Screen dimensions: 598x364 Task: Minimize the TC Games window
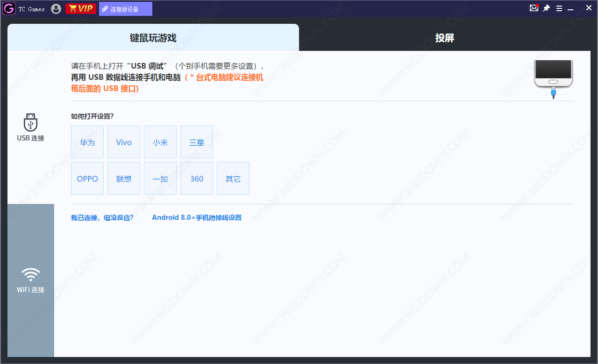[x=570, y=9]
